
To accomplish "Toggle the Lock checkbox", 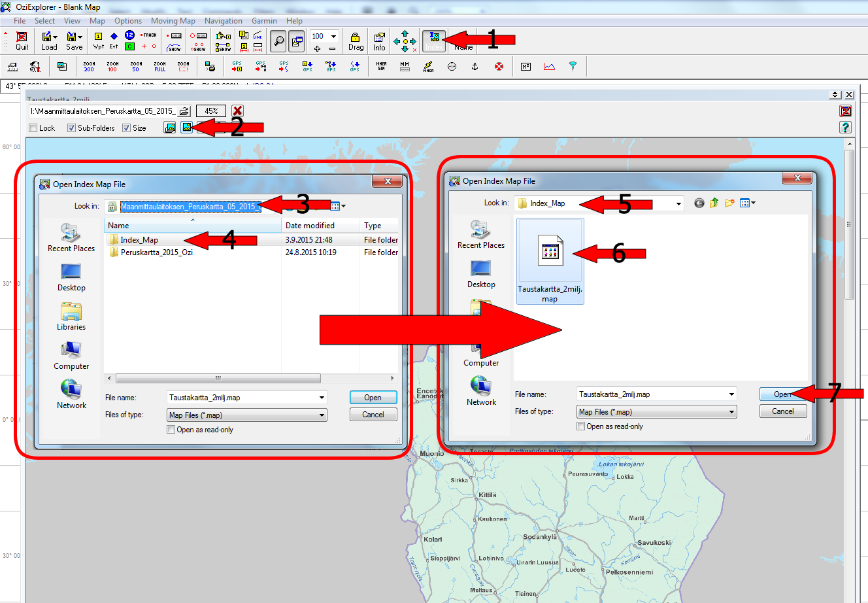I will pyautogui.click(x=33, y=128).
